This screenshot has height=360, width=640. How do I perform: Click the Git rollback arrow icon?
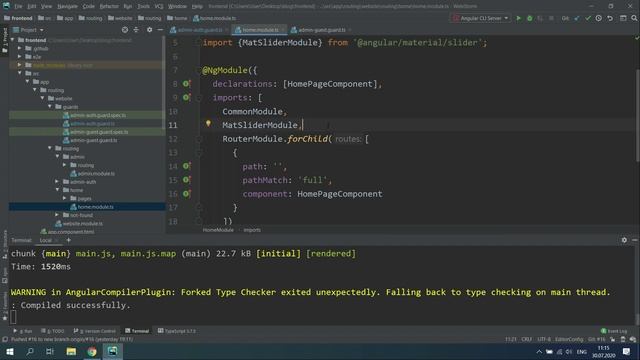[x=610, y=18]
